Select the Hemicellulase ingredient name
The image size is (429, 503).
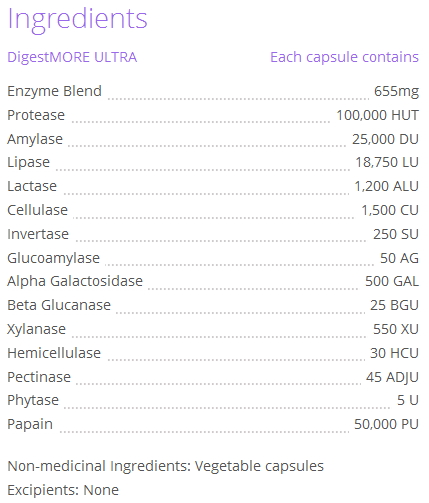54,353
